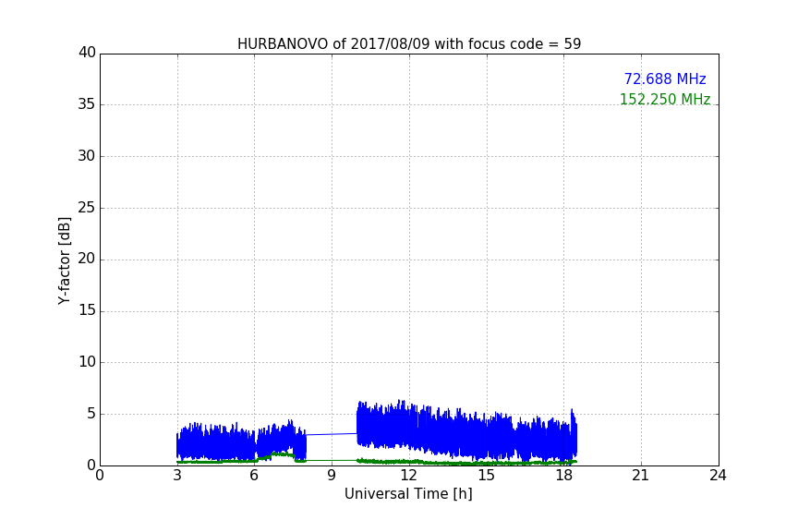Click the y-axis tick label 35
Screen dimensions: 798x532
point(87,104)
